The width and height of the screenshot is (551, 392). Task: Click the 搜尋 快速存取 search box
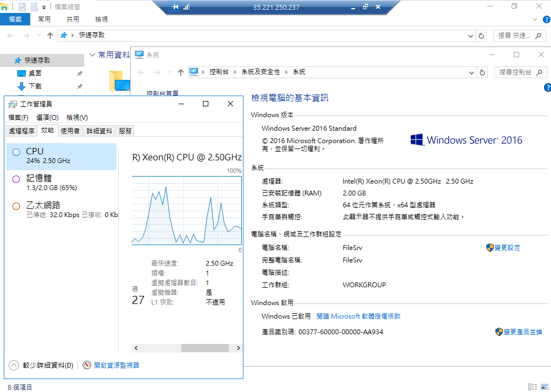tap(519, 36)
